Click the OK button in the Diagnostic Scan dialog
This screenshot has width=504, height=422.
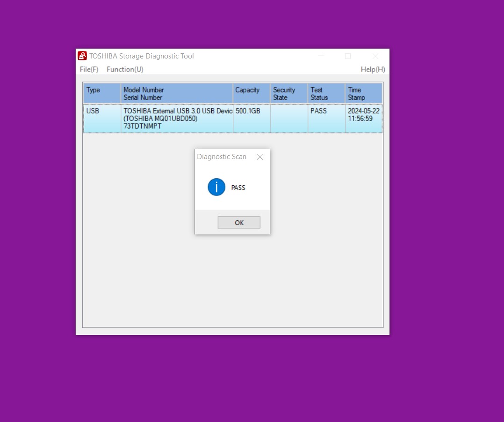click(239, 222)
